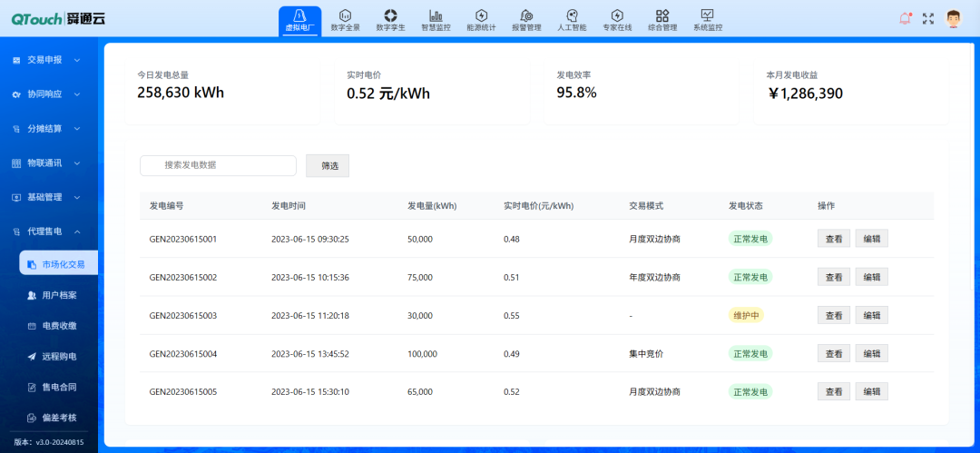Click the 代理售电 sidebar icon
Screen dimensions: 980x453
click(x=16, y=231)
